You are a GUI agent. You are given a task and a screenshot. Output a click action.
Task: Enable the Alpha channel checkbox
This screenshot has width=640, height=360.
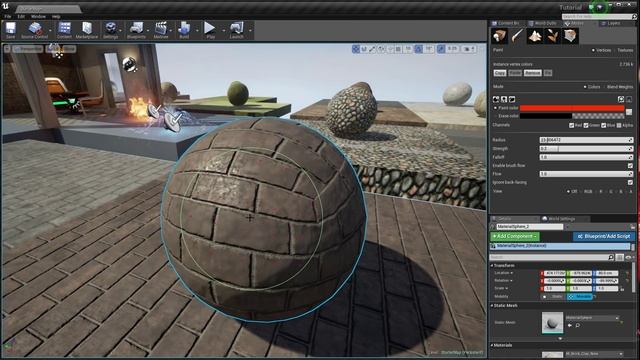tap(619, 125)
